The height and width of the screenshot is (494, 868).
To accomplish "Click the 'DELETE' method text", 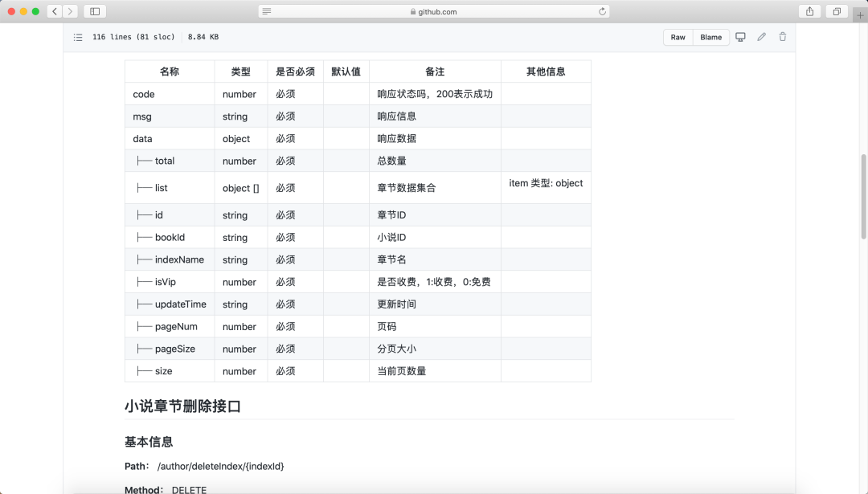I will [189, 490].
